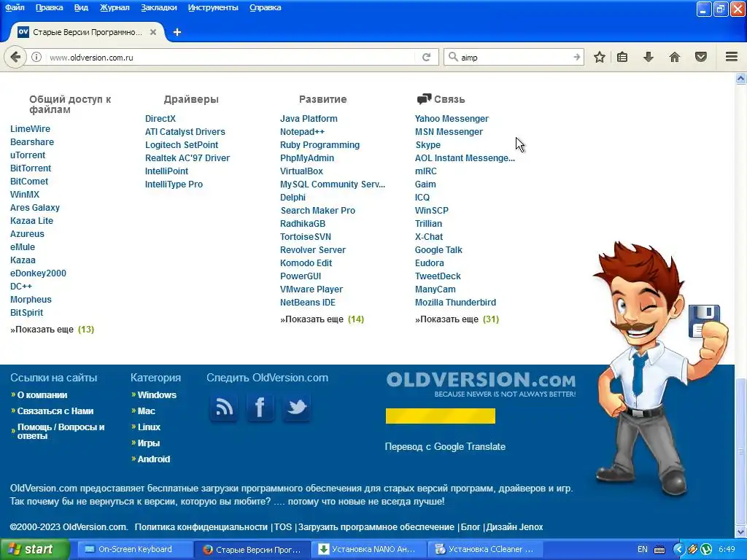Go to the home page icon
747x560 pixels.
click(675, 57)
